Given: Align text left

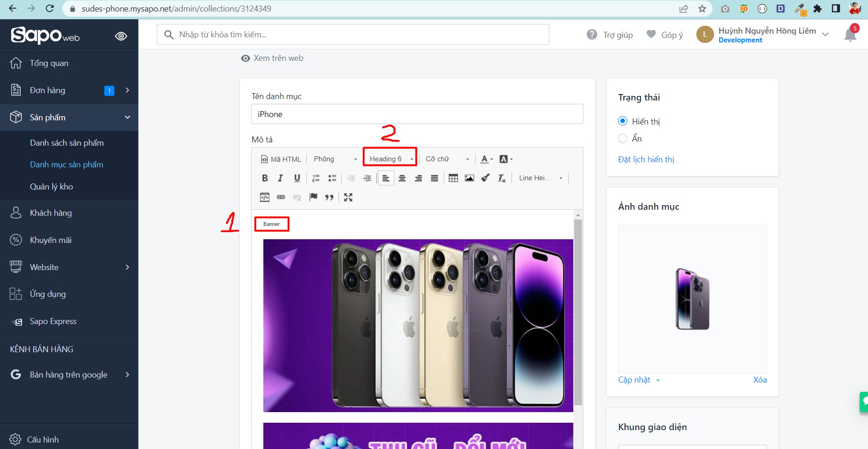Looking at the screenshot, I should tap(386, 178).
